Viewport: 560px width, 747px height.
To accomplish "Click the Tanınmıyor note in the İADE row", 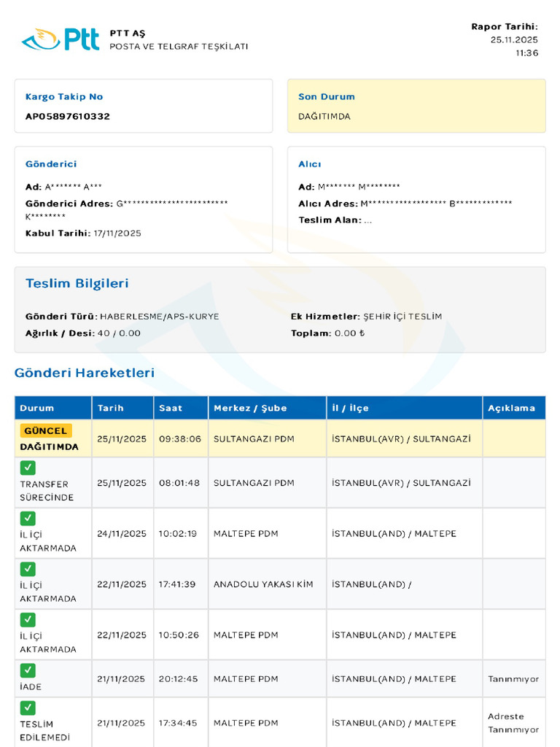I will 513,679.
